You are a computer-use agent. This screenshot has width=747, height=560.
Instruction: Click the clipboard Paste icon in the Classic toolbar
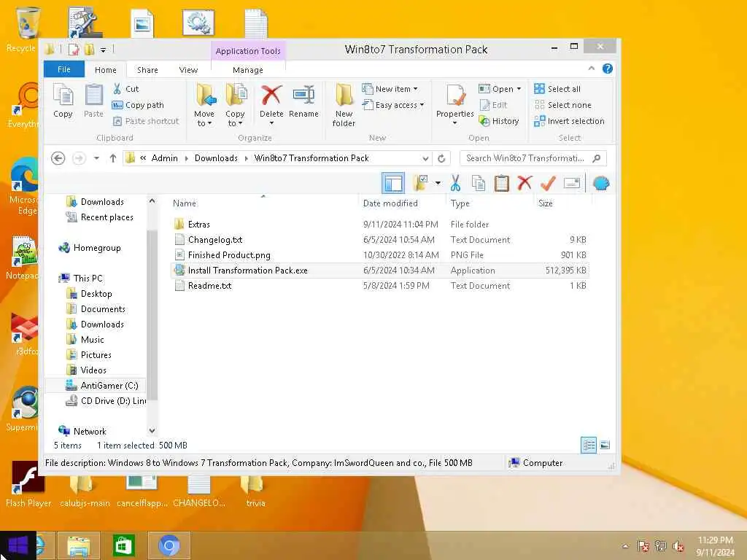tap(502, 183)
